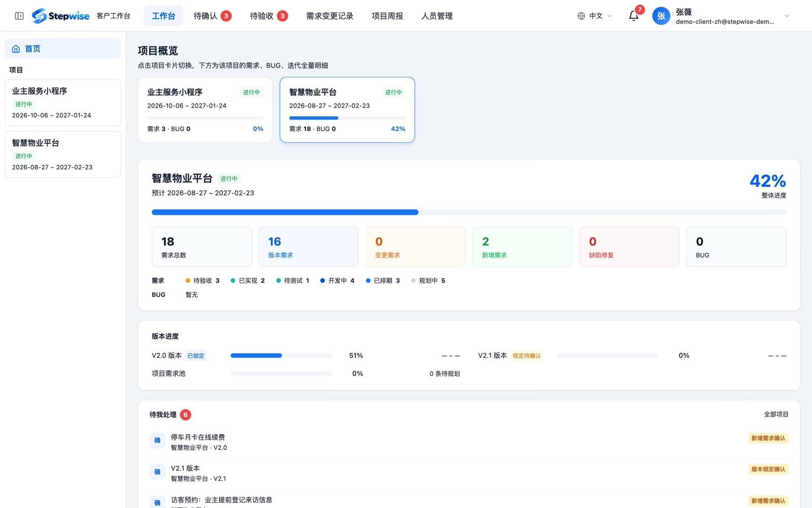This screenshot has height=508, width=812.
Task: Click the 待我处理 count badge 6
Action: (x=186, y=415)
